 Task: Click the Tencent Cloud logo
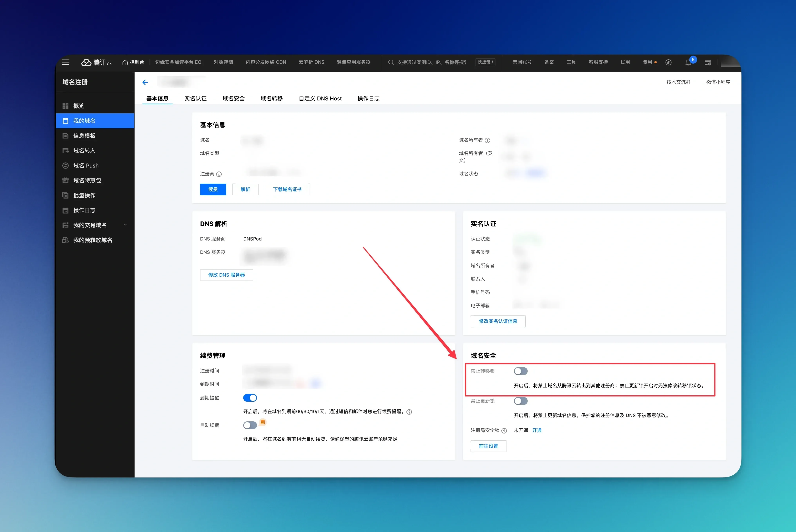[x=96, y=62]
